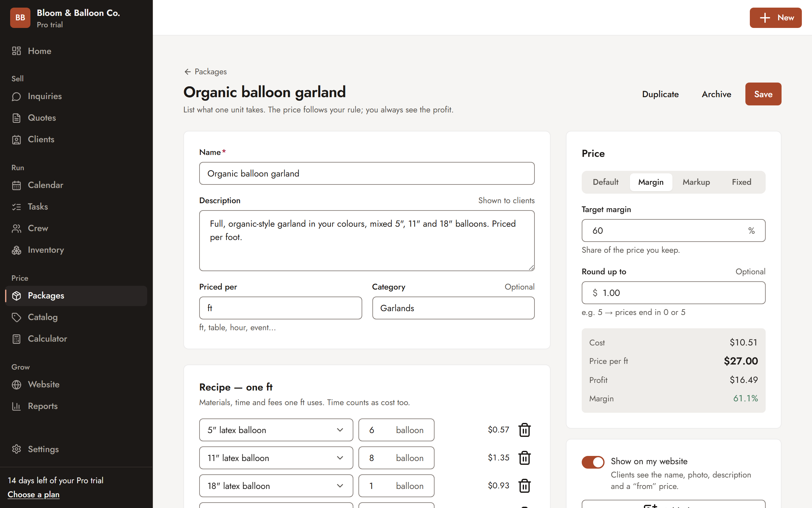Viewport: 812px width, 508px height.
Task: Click the Round up to field
Action: [673, 293]
